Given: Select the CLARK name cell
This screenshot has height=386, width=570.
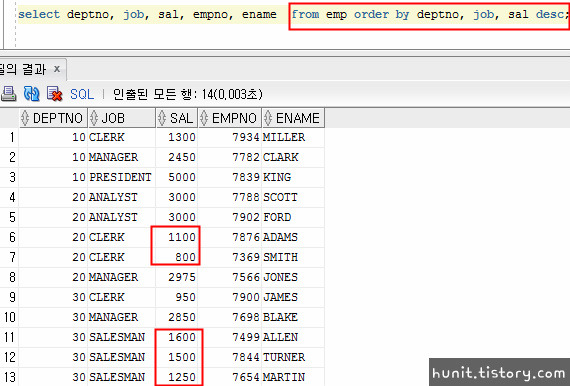Looking at the screenshot, I should click(293, 157).
